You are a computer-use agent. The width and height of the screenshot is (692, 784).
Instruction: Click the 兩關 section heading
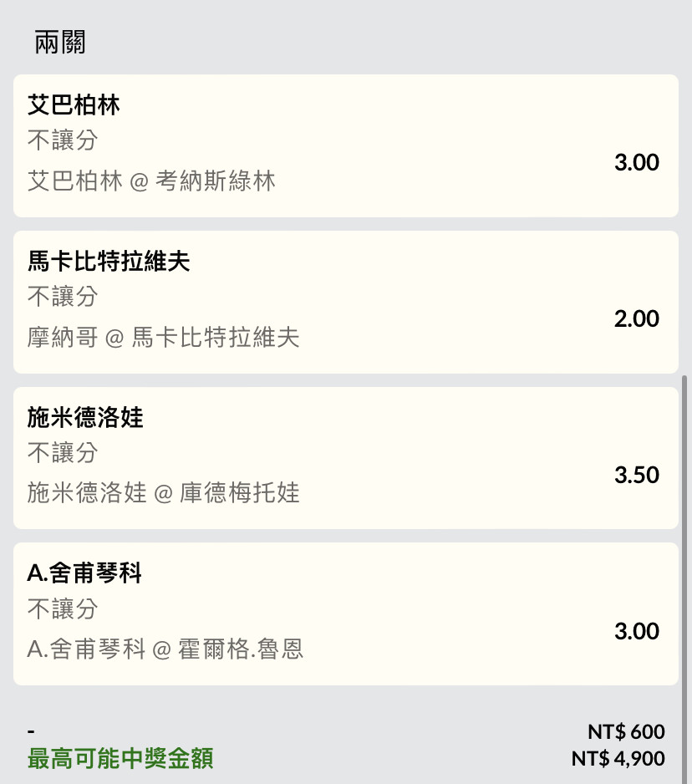click(x=60, y=42)
